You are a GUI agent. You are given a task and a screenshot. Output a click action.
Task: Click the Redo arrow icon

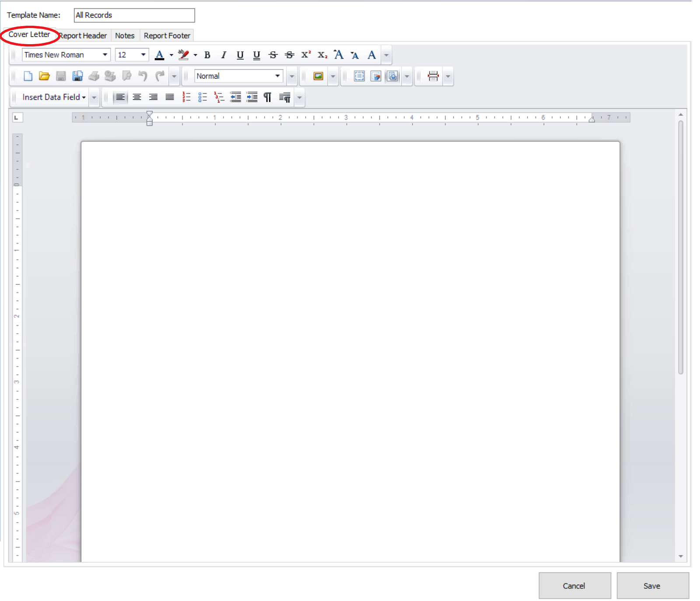[158, 76]
